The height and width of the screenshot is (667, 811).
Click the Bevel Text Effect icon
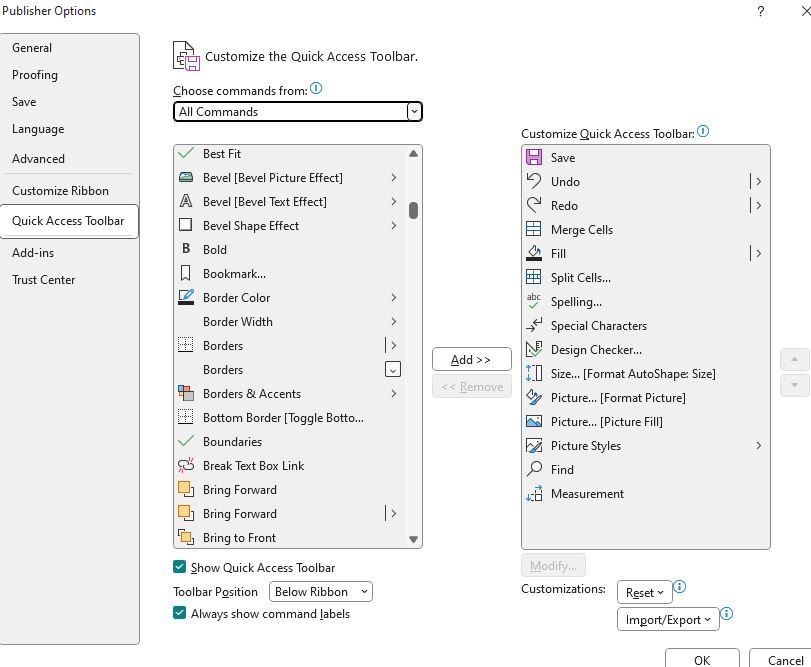[186, 201]
